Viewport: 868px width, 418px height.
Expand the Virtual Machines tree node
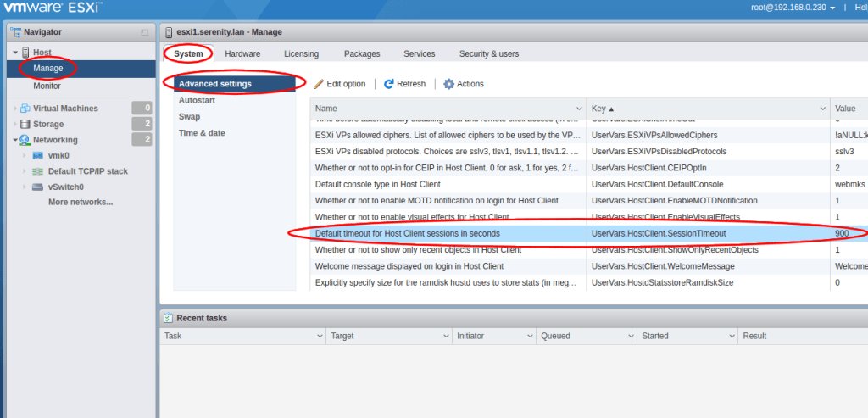pos(15,109)
